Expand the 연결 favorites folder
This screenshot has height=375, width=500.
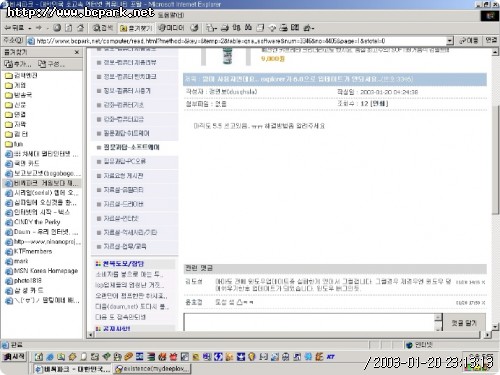point(15,114)
